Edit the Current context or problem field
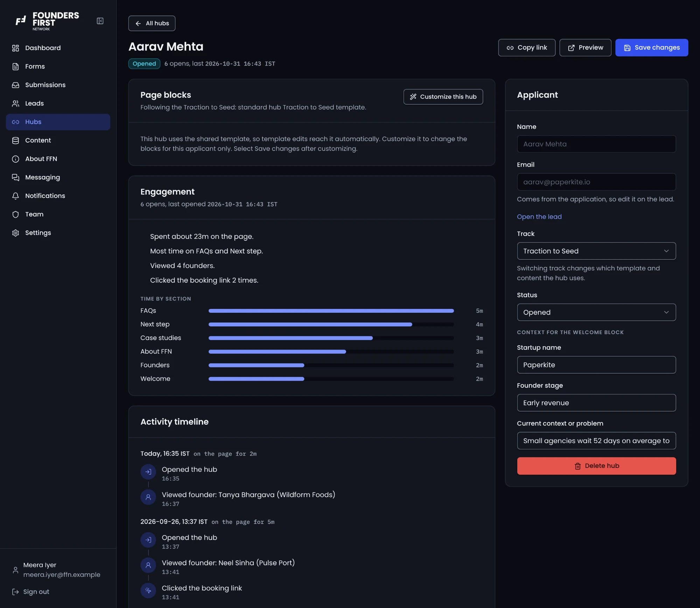The height and width of the screenshot is (608, 700). (596, 441)
